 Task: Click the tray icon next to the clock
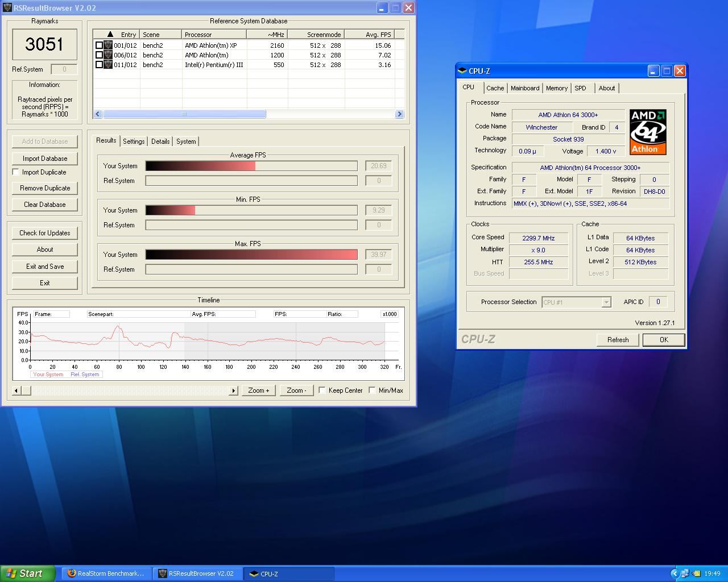pos(696,573)
